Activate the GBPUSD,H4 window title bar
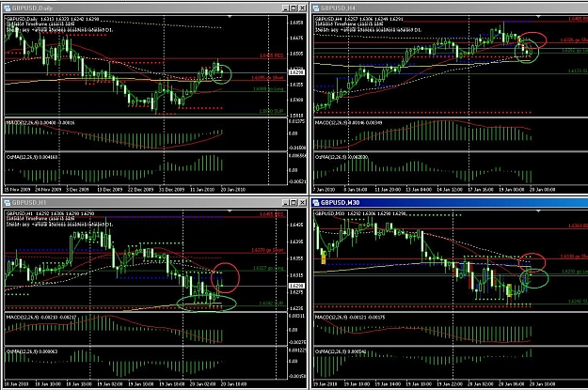 pyautogui.click(x=450, y=8)
